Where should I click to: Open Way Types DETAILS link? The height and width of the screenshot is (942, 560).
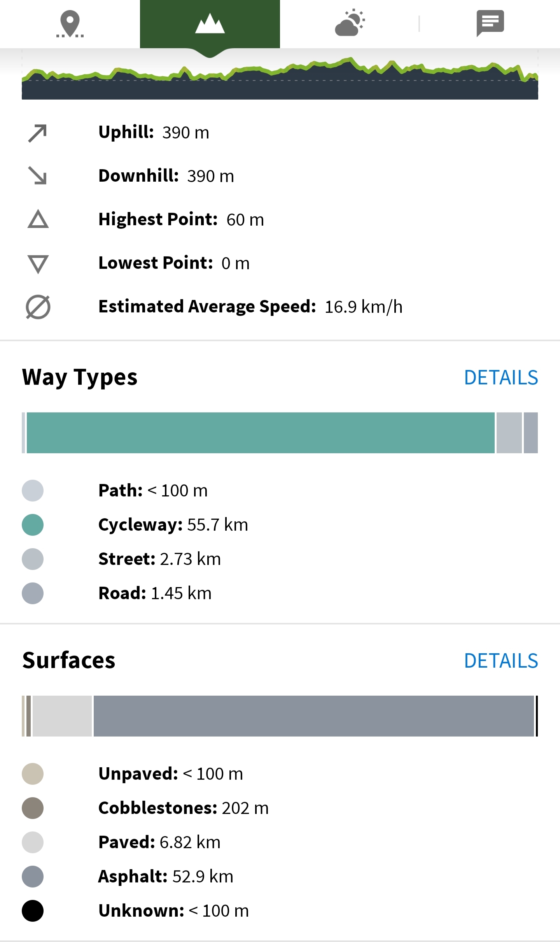pyautogui.click(x=501, y=377)
